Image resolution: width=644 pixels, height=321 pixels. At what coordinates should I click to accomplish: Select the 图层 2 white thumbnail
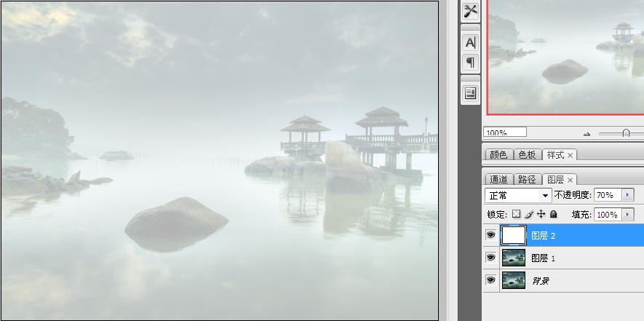click(x=514, y=235)
